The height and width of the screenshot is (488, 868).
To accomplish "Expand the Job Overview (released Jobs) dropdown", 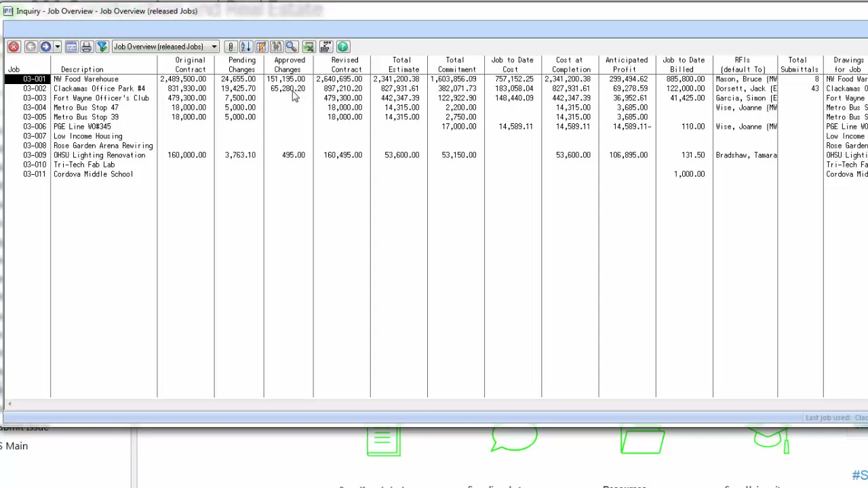I will point(214,47).
